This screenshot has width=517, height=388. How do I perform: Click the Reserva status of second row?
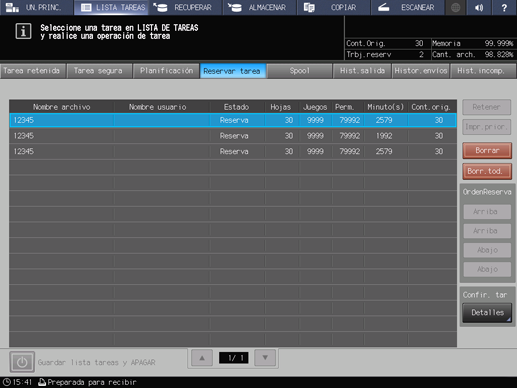[x=234, y=136]
